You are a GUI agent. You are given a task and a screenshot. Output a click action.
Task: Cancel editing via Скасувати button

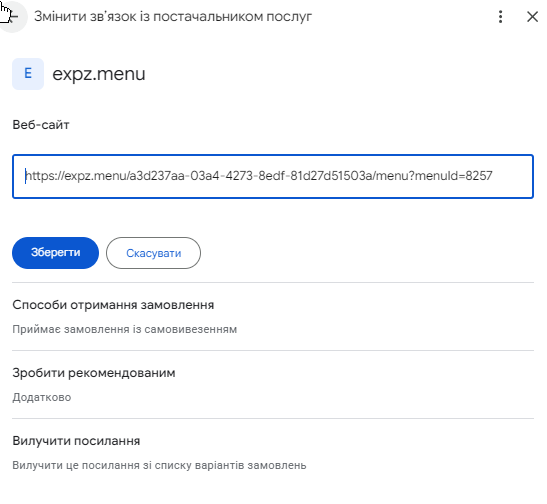[153, 253]
